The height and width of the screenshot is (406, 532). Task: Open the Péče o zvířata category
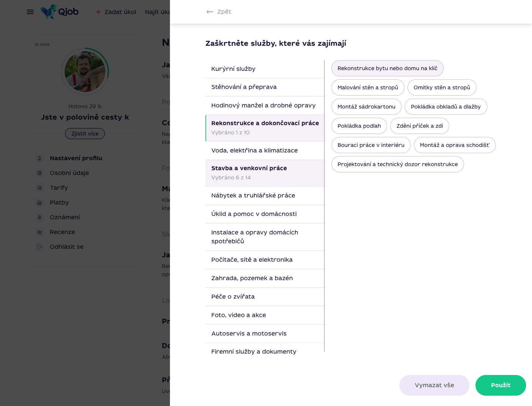(265, 297)
